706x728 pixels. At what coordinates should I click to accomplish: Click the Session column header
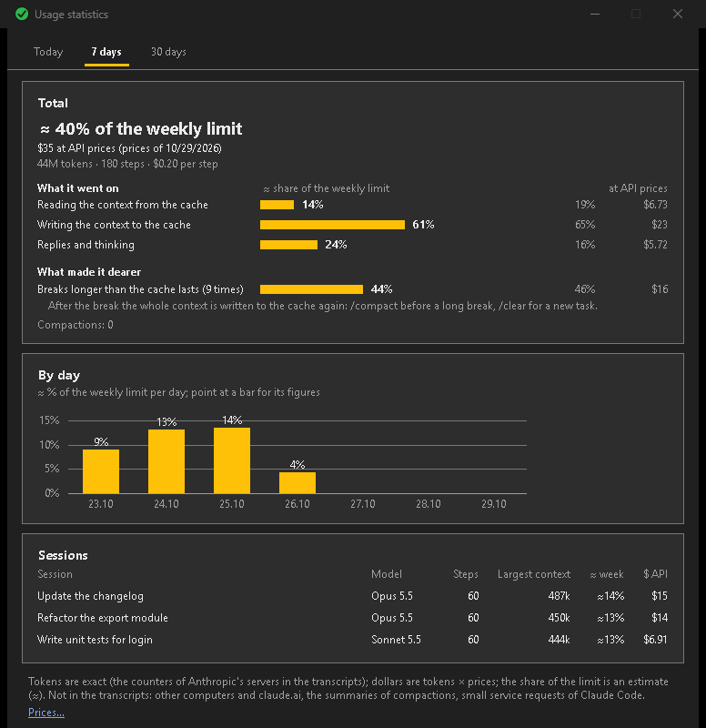coord(55,574)
